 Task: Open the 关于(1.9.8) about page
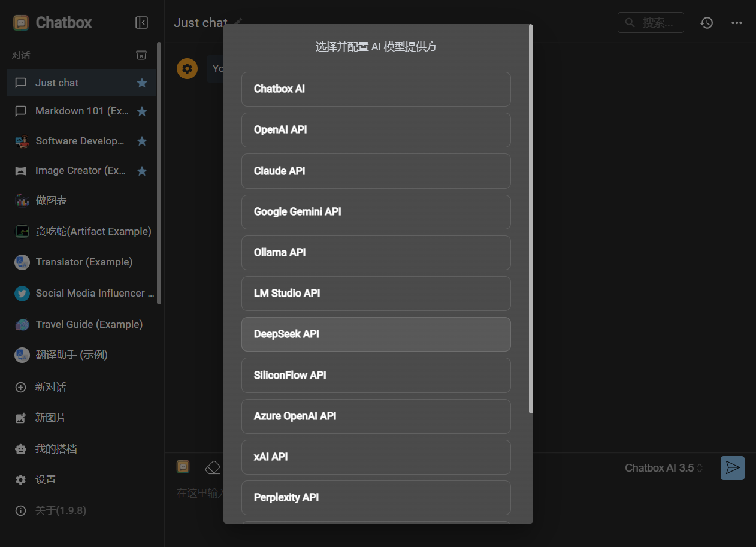[81, 510]
